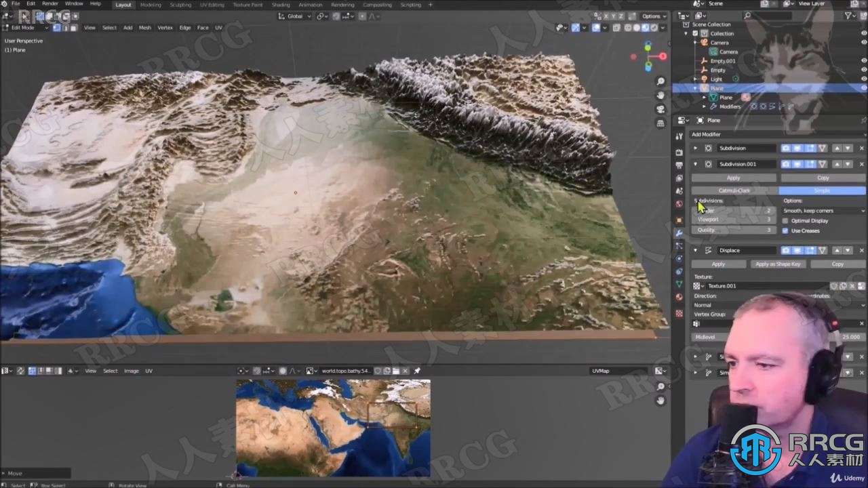Screen dimensions: 868x488
Task: Open the image folder icon in UV editor header
Action: [396, 371]
